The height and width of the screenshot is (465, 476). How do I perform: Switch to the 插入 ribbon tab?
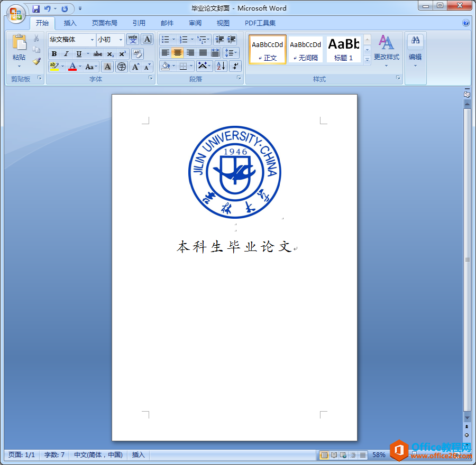tap(70, 23)
